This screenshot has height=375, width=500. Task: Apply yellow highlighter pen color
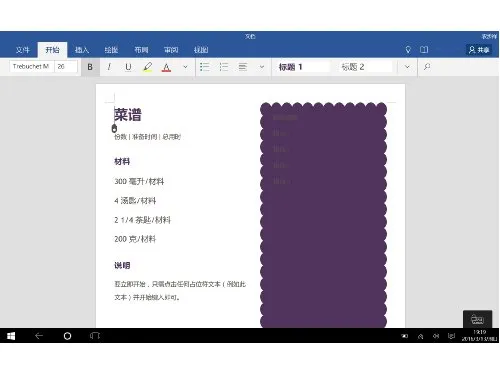pos(147,67)
